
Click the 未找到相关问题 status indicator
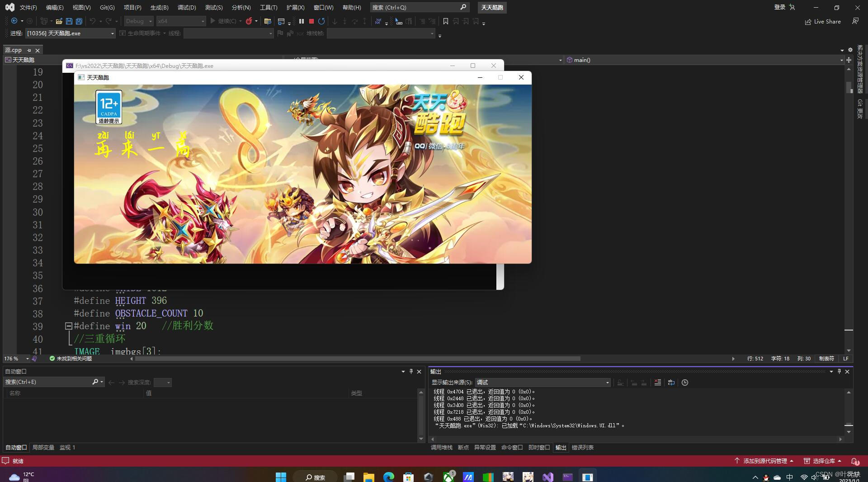[71, 359]
